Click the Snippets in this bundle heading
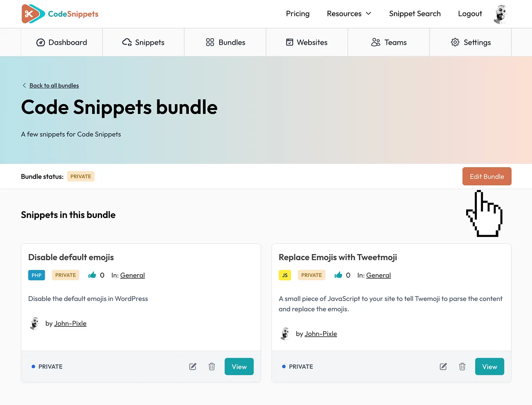532x405 pixels. pyautogui.click(x=68, y=215)
